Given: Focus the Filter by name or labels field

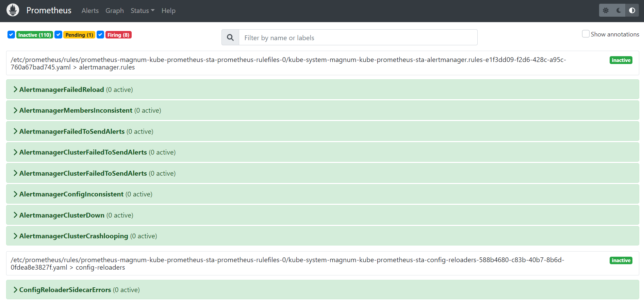Looking at the screenshot, I should [358, 37].
